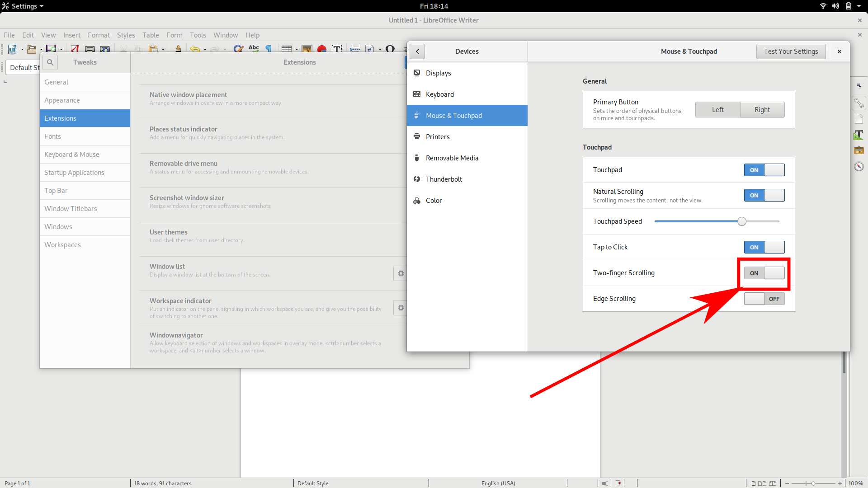
Task: Open Navigator compass icon in sidebar
Action: tap(859, 166)
